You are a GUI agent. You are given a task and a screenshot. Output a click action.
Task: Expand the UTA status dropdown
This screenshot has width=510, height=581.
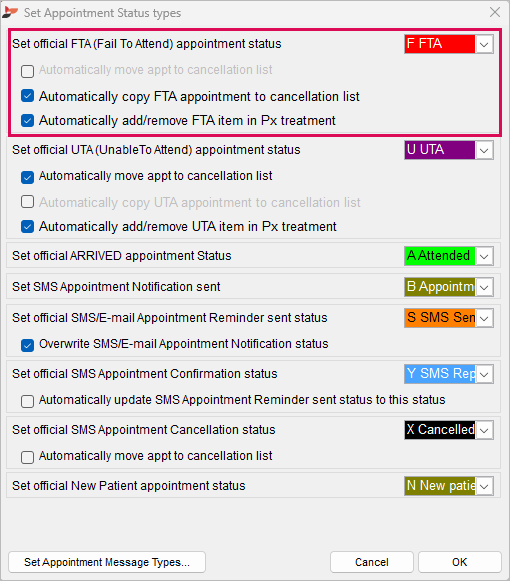(x=484, y=150)
